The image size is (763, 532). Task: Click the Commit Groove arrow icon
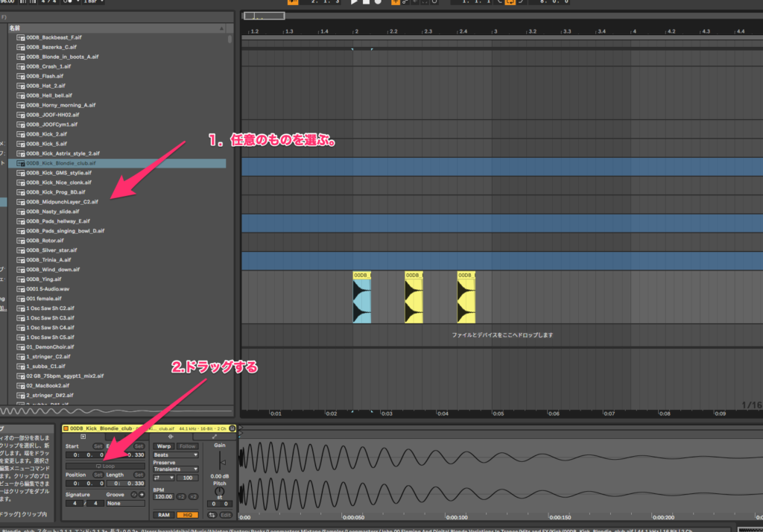coord(142,493)
